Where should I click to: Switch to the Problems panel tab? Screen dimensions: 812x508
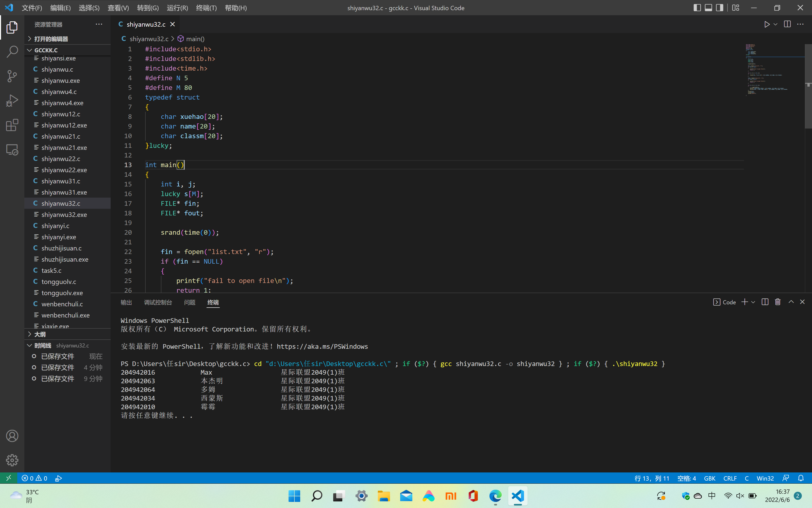pyautogui.click(x=190, y=302)
